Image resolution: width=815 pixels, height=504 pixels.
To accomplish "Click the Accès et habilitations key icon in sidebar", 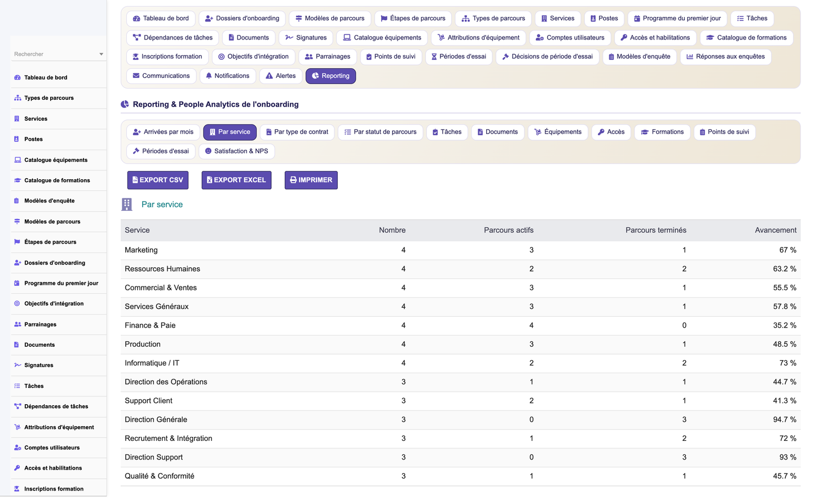I will (x=17, y=468).
